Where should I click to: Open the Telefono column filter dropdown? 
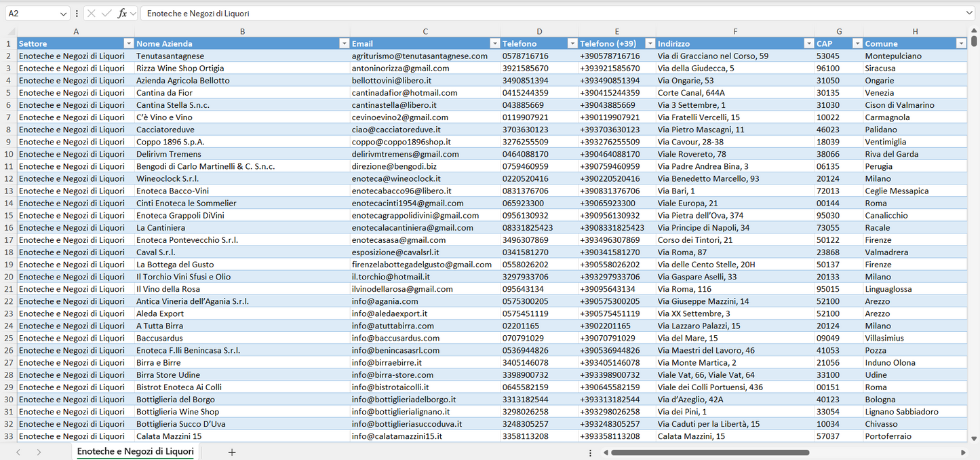(x=572, y=43)
